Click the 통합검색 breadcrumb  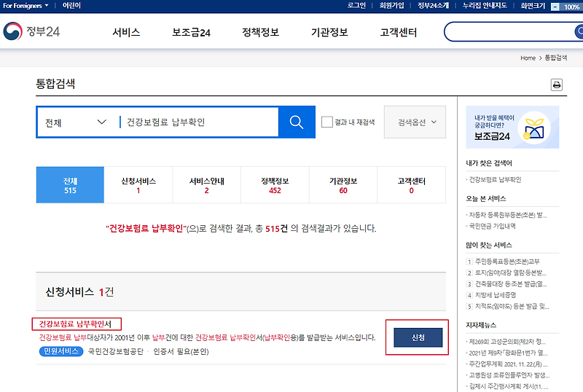click(x=556, y=58)
